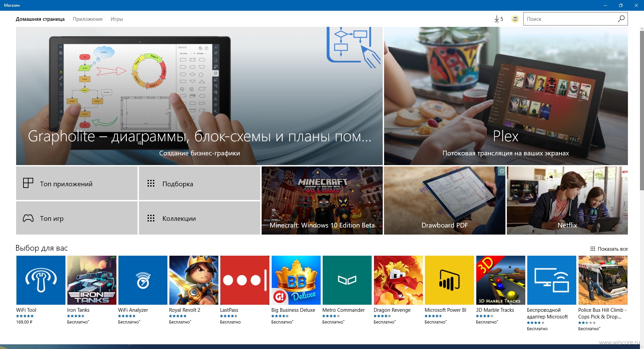Open the Plex featured banner
This screenshot has height=349, width=644.
pyautogui.click(x=506, y=96)
